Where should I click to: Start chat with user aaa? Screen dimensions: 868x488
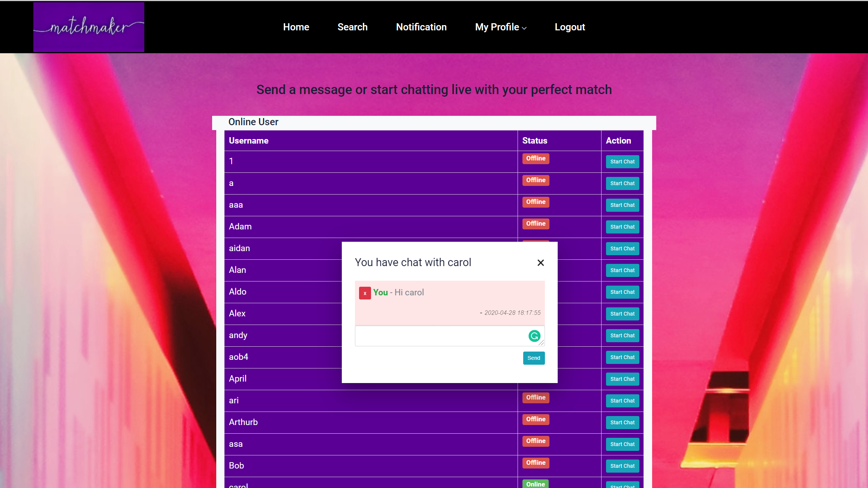(x=622, y=205)
